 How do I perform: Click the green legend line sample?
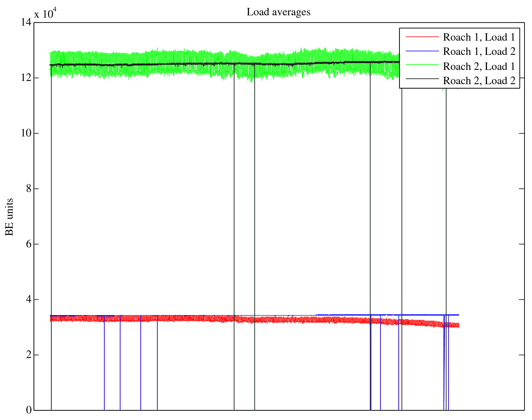point(422,64)
